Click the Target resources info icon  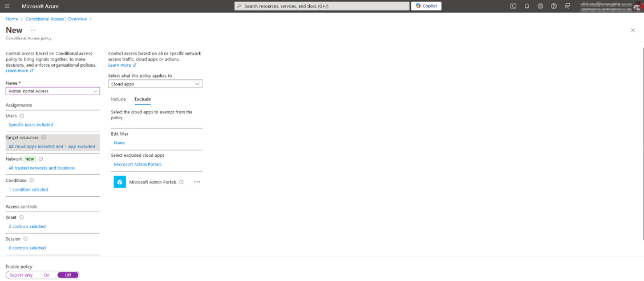[x=43, y=138]
